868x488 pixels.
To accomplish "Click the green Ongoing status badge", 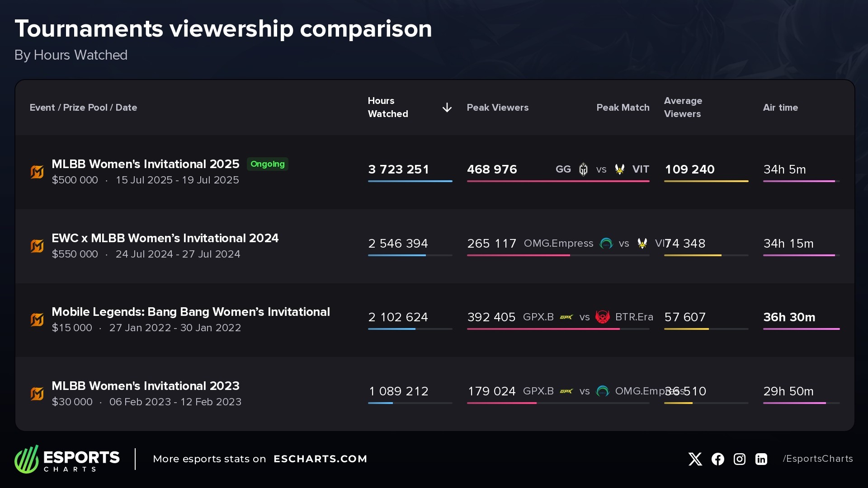I will 268,164.
